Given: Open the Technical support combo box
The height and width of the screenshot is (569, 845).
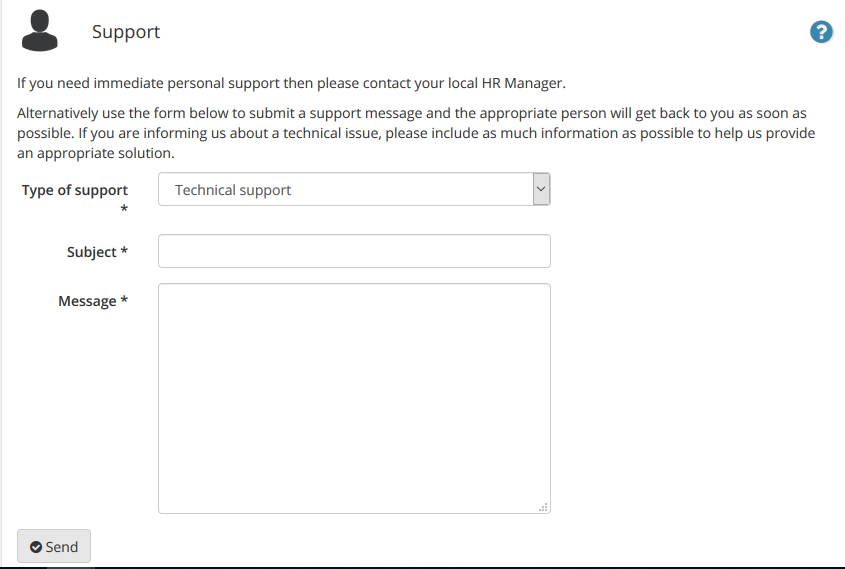Looking at the screenshot, I should point(354,189).
